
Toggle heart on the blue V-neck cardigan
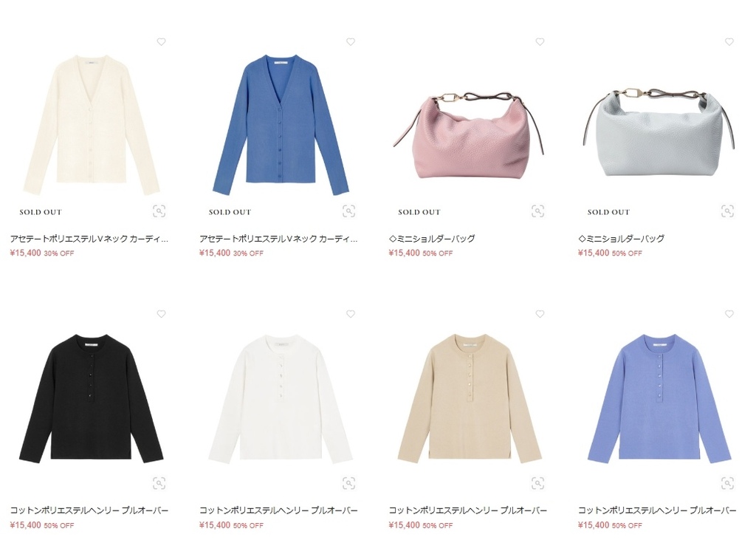(x=351, y=42)
